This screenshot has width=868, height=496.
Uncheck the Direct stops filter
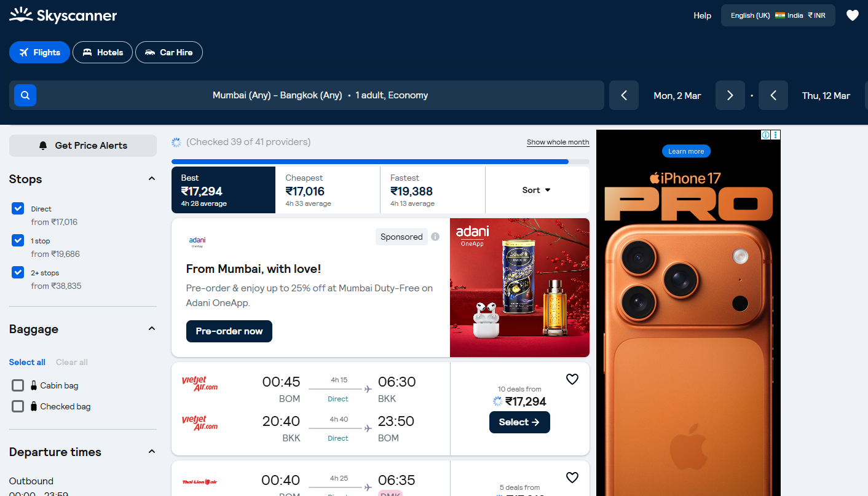(x=18, y=208)
